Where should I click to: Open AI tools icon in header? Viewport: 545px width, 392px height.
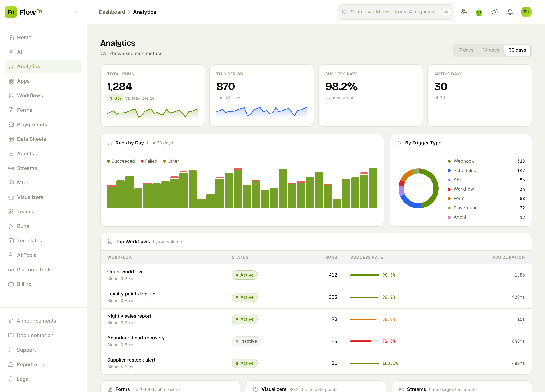coord(464,12)
